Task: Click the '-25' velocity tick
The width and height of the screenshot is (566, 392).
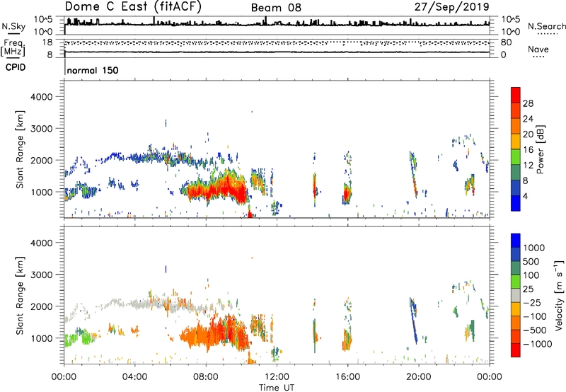Action: [532, 302]
